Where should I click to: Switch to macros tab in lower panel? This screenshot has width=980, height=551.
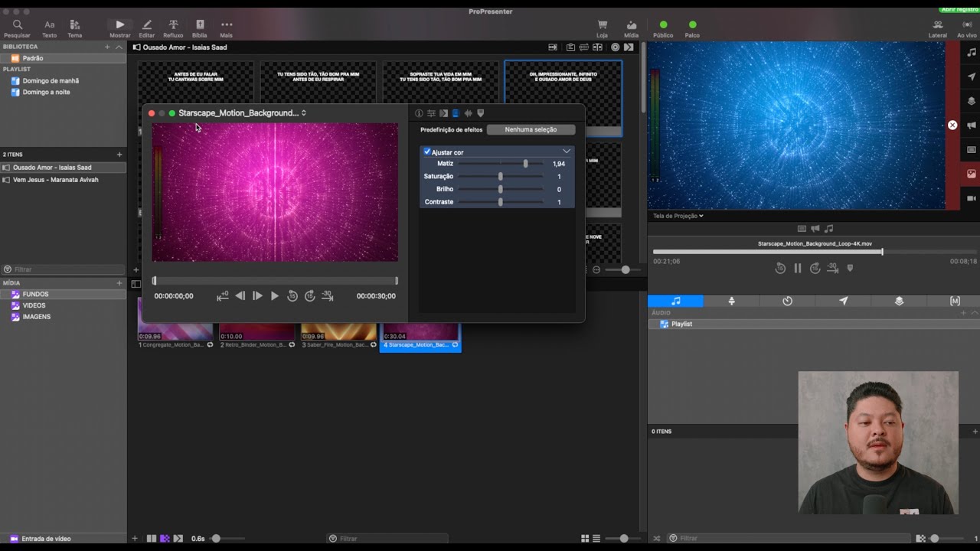coord(955,301)
